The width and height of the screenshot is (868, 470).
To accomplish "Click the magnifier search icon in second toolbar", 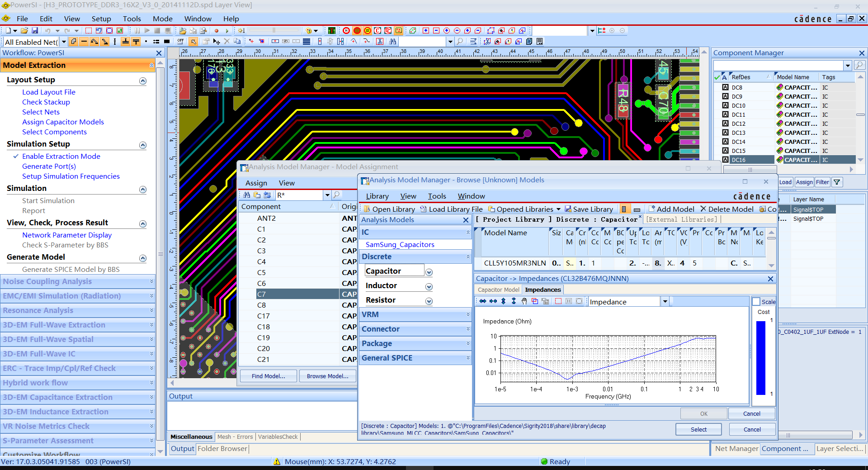I will click(460, 42).
